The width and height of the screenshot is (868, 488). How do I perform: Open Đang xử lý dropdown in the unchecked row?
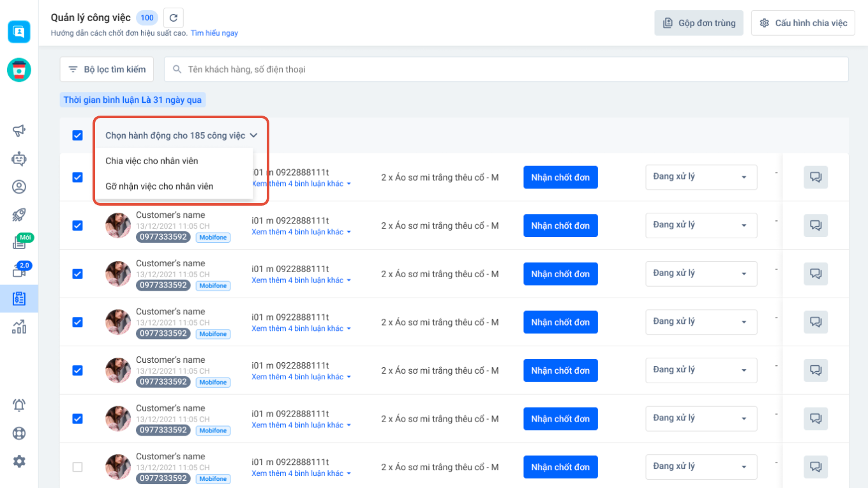tap(701, 466)
